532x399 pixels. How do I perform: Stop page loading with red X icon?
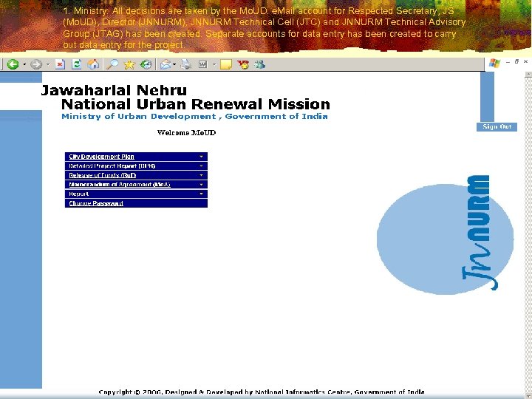coord(60,64)
